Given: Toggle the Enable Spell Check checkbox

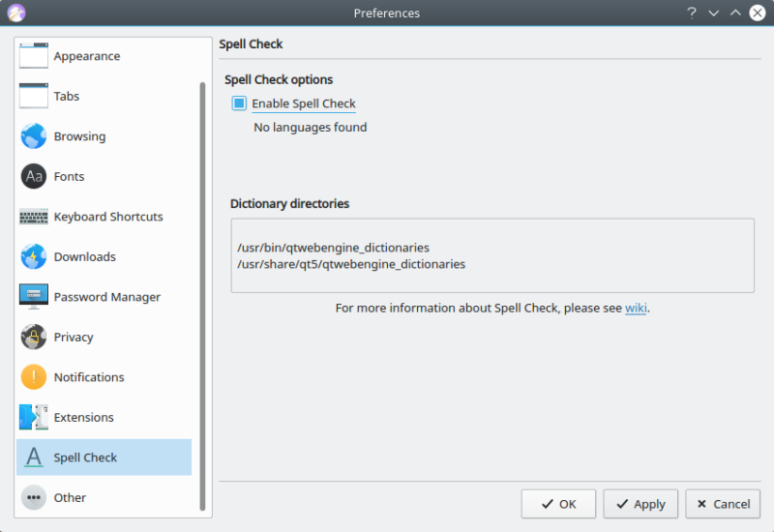Looking at the screenshot, I should point(240,103).
